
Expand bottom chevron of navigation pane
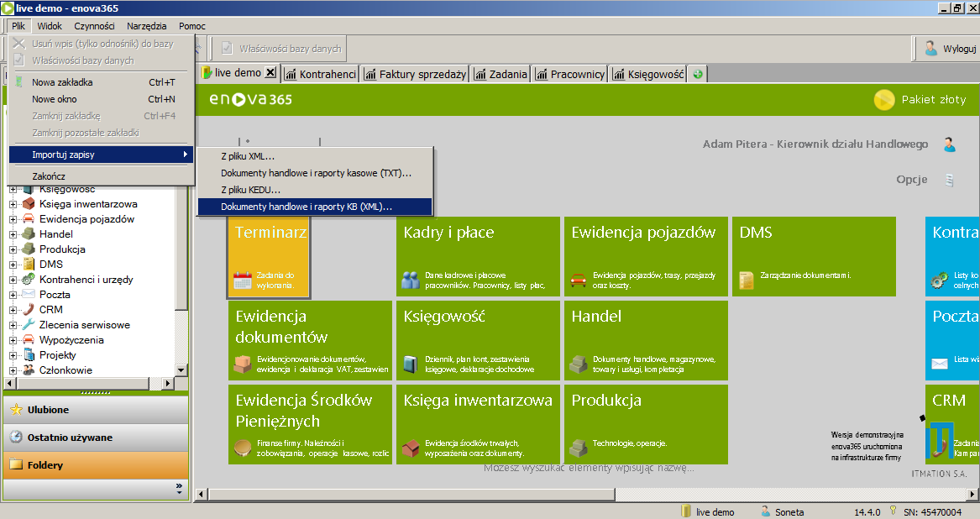tap(178, 487)
